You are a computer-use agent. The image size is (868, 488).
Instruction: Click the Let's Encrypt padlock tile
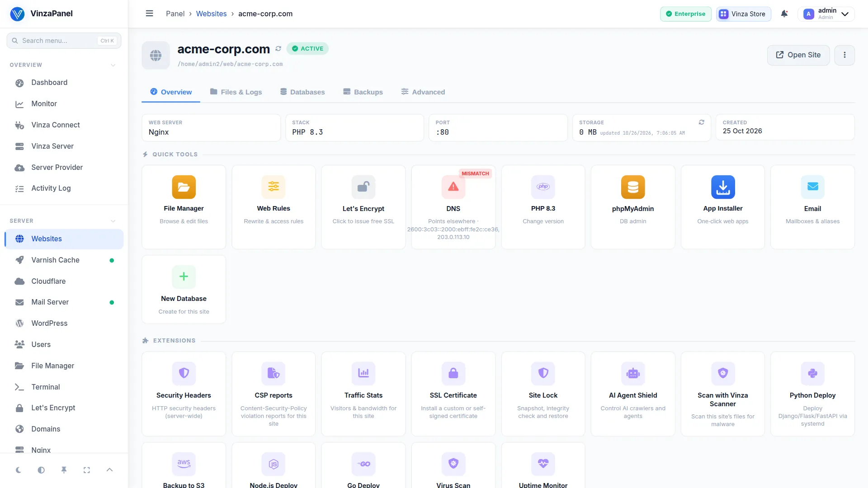(x=363, y=207)
